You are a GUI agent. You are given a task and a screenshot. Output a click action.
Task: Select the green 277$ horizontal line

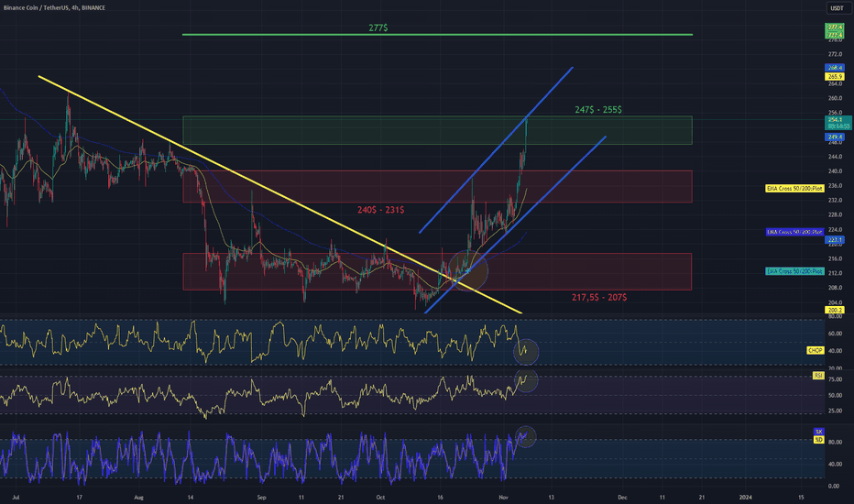[x=437, y=34]
